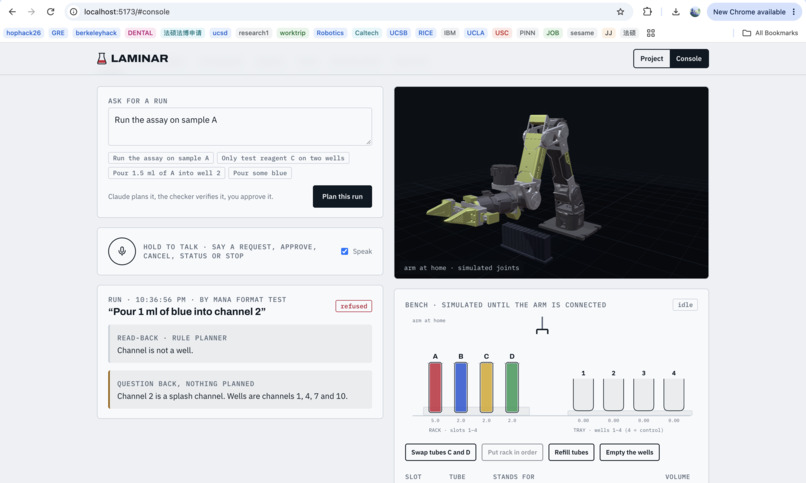Reload the page with refresh icon
Screen dimensions: 806x483
pyautogui.click(x=50, y=11)
